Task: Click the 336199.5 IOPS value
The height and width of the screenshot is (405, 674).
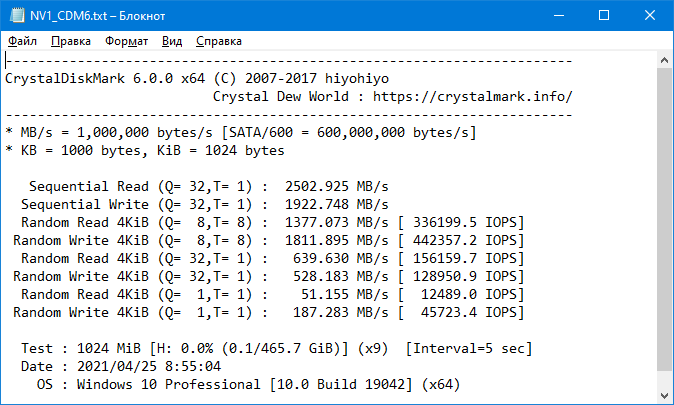Action: coord(465,223)
